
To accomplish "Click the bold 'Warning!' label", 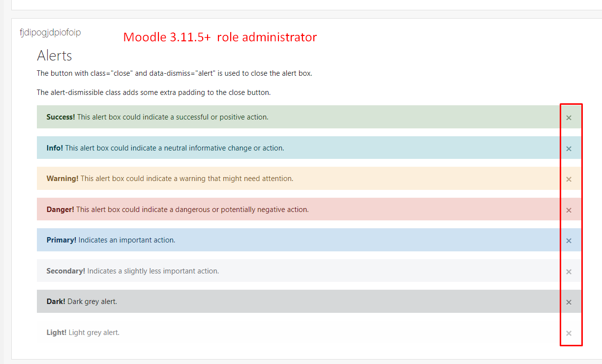I will coord(62,179).
